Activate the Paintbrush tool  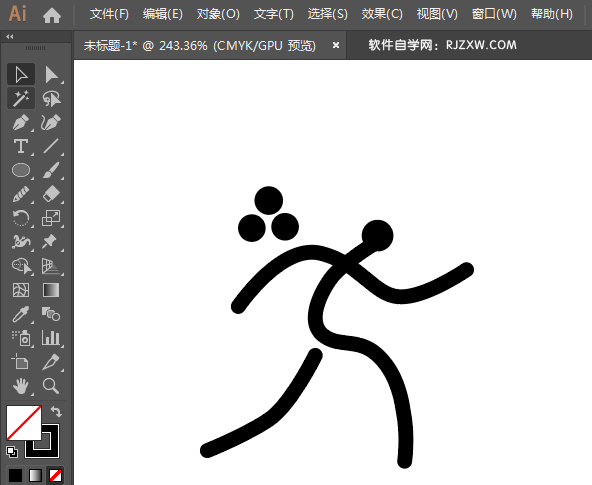(x=51, y=170)
